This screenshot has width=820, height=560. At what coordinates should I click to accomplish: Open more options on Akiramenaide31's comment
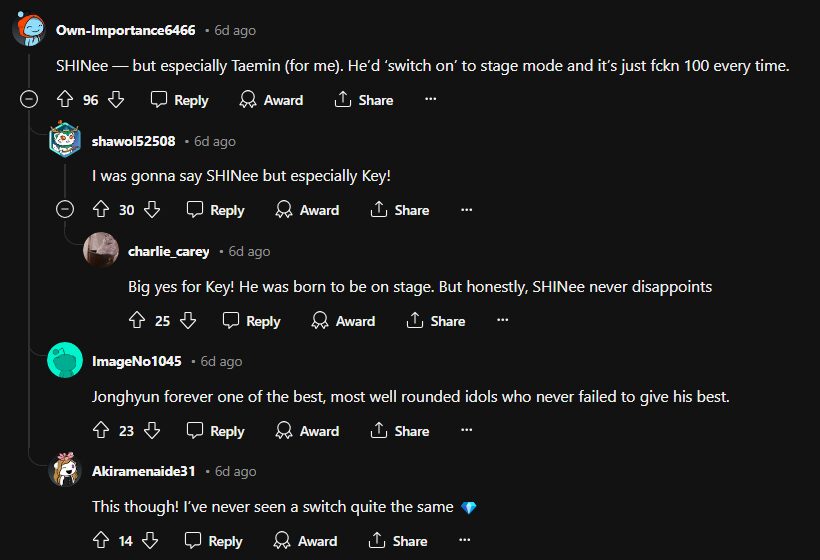click(464, 541)
